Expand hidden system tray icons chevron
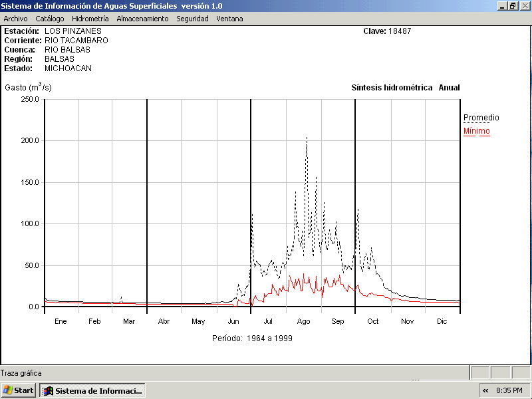 pos(485,390)
